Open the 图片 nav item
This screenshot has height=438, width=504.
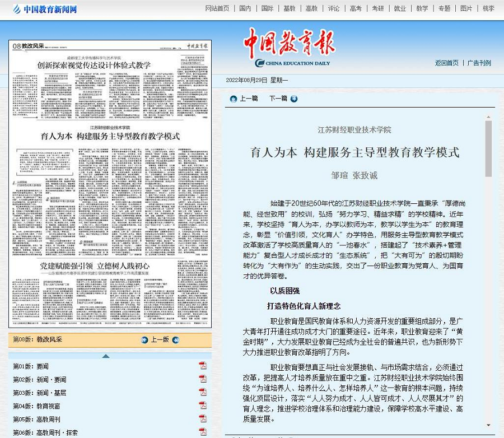point(466,8)
